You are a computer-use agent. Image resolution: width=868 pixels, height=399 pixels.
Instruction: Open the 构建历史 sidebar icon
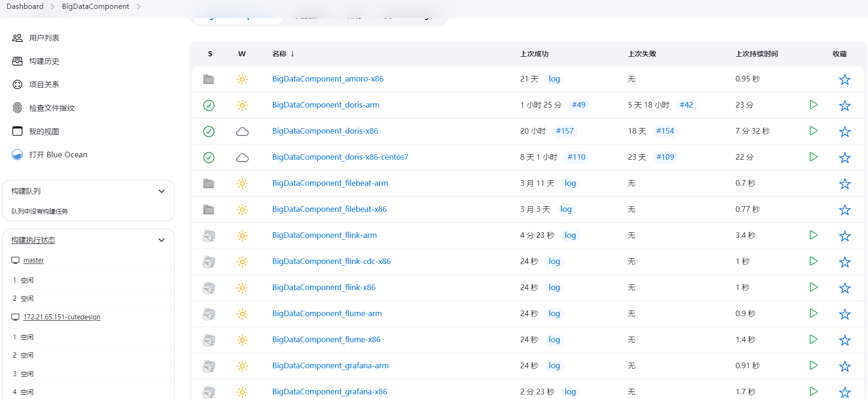tap(17, 61)
